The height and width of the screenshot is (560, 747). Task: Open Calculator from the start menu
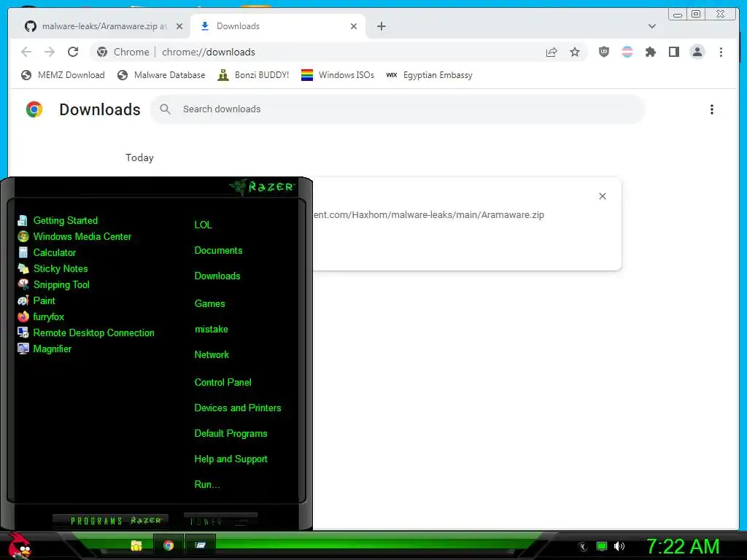(47, 253)
